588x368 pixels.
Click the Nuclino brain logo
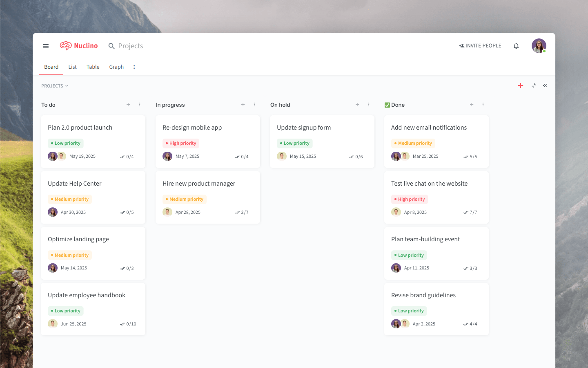pos(66,46)
